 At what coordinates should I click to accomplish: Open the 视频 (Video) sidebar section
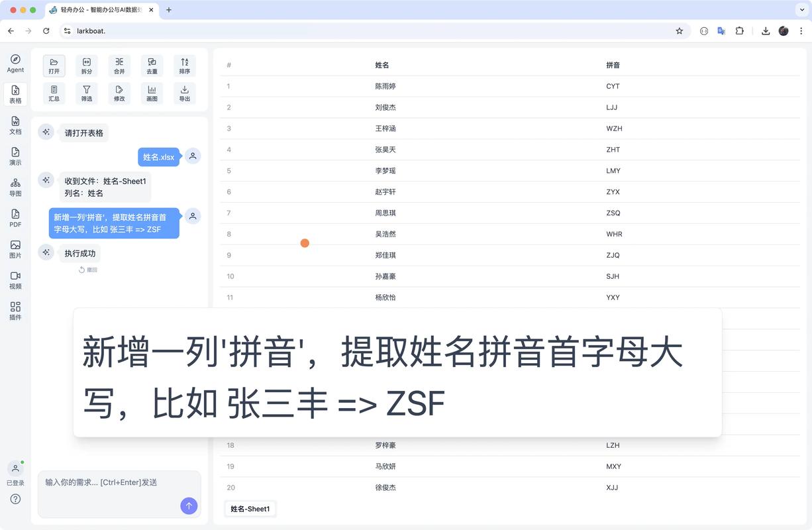[x=15, y=281]
